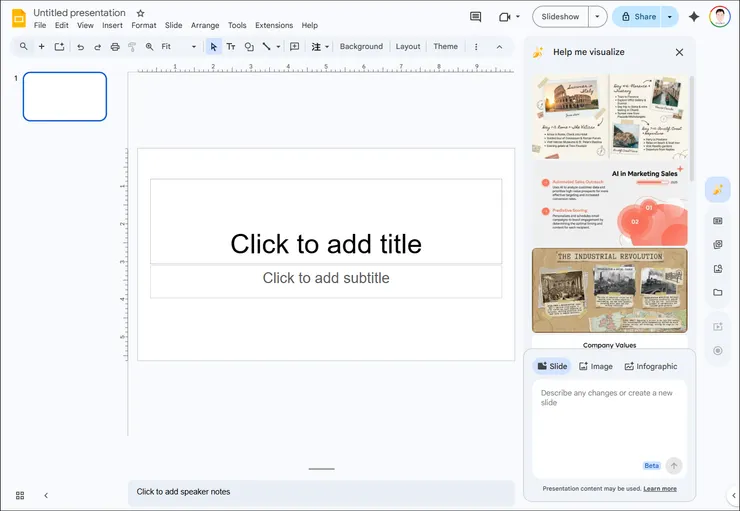This screenshot has width=740, height=511.
Task: Click the Background button
Action: [361, 47]
